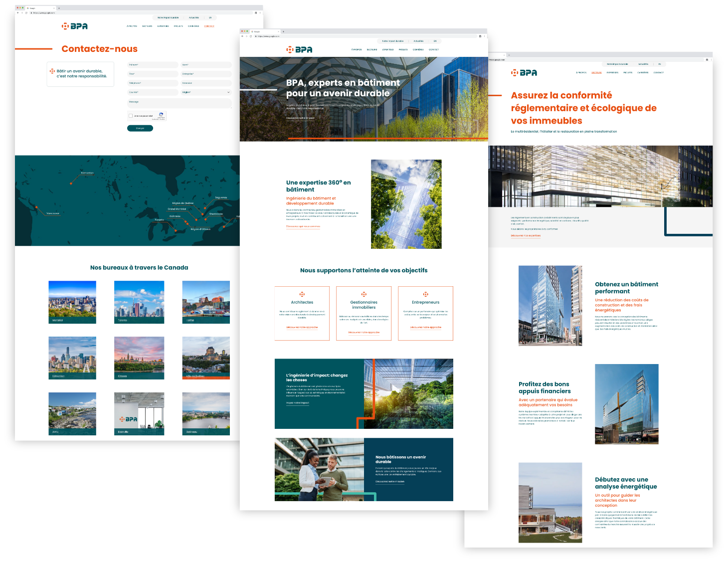Click the icon above the Architectes card

tap(302, 294)
